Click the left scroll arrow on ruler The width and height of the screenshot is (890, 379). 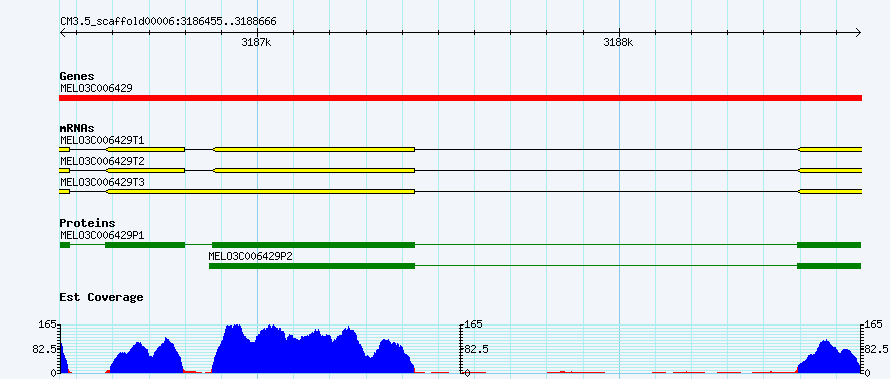click(x=63, y=33)
